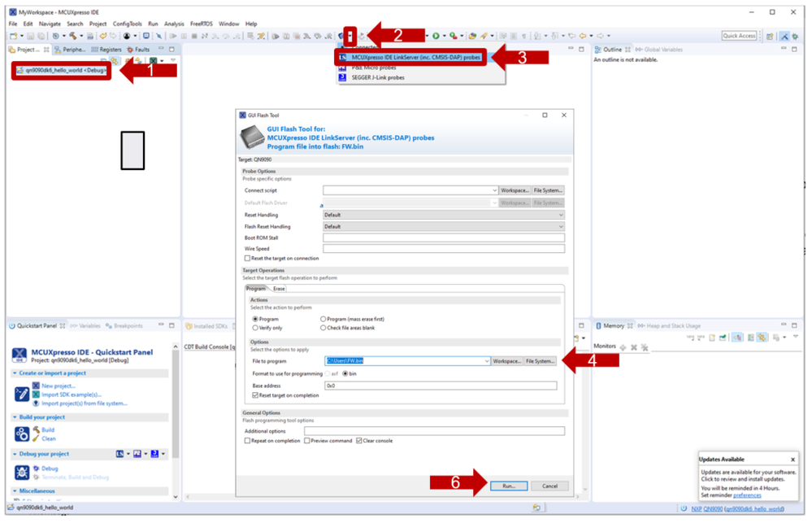Click the MCUXpresso IDE logo in Quickstart

[20, 355]
